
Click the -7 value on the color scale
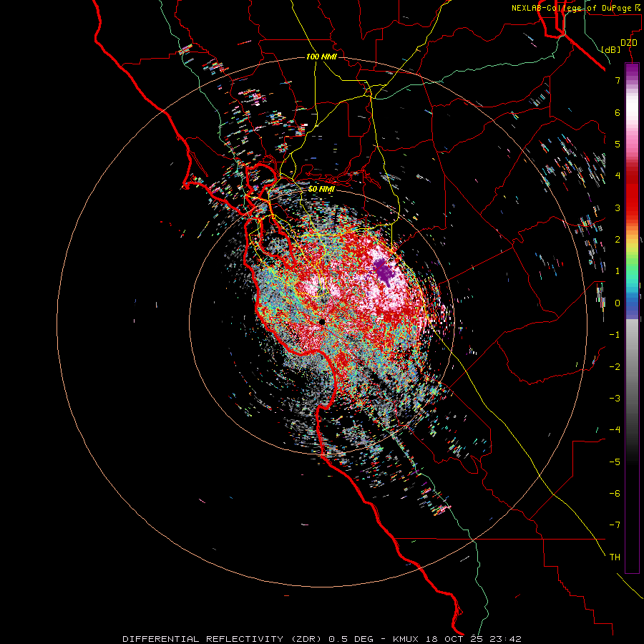tap(615, 525)
